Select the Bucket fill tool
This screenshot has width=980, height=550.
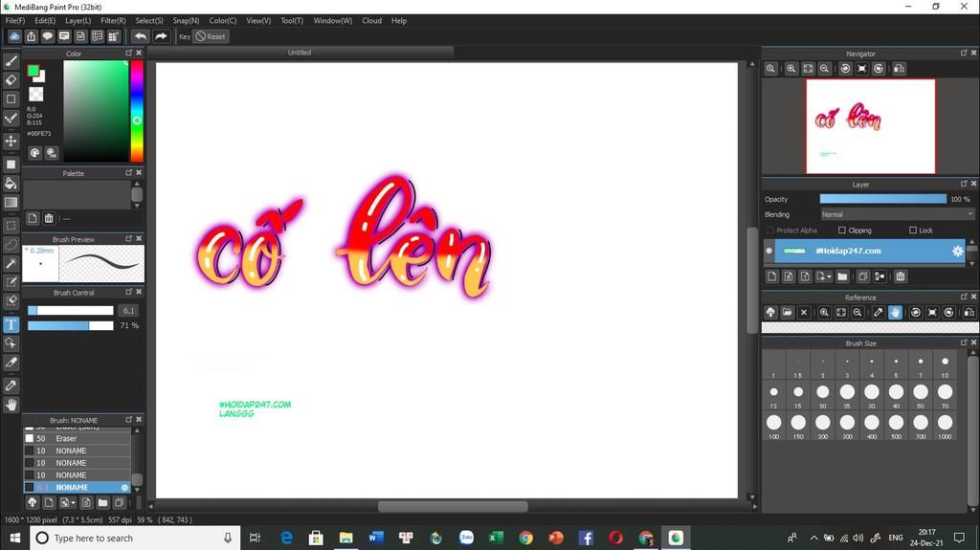[11, 183]
